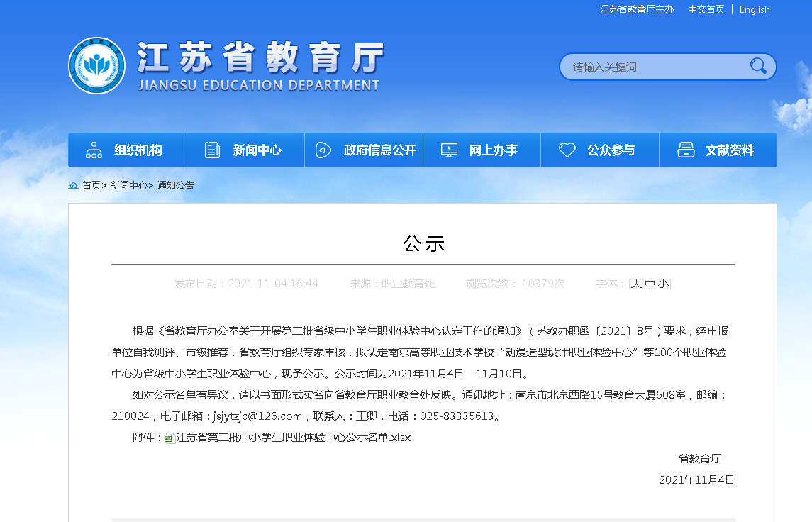
Task: Click the phone number 025-83335613
Action: (457, 416)
